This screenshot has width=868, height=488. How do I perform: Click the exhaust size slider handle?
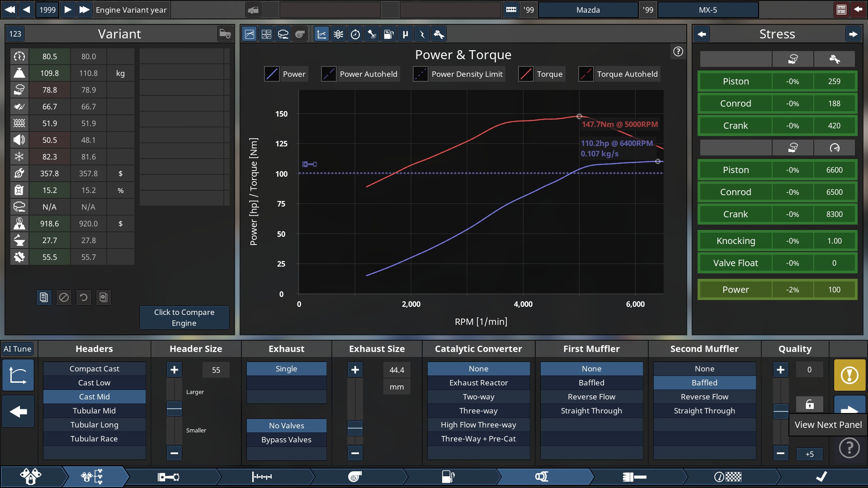click(355, 428)
